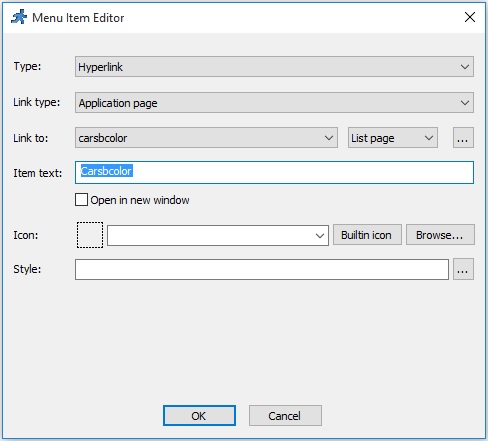
Task: Close the Menu Item Editor dialog
Action: (x=470, y=17)
